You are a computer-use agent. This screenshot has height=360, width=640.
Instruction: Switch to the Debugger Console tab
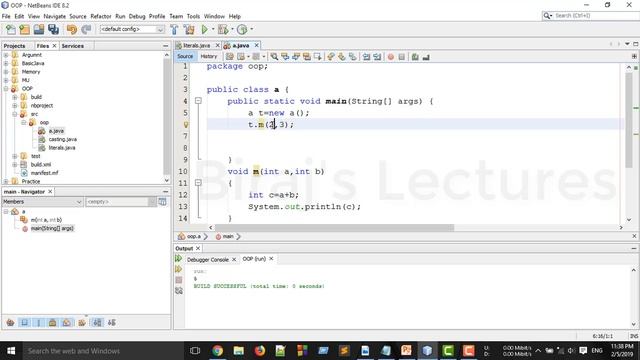coord(208,260)
